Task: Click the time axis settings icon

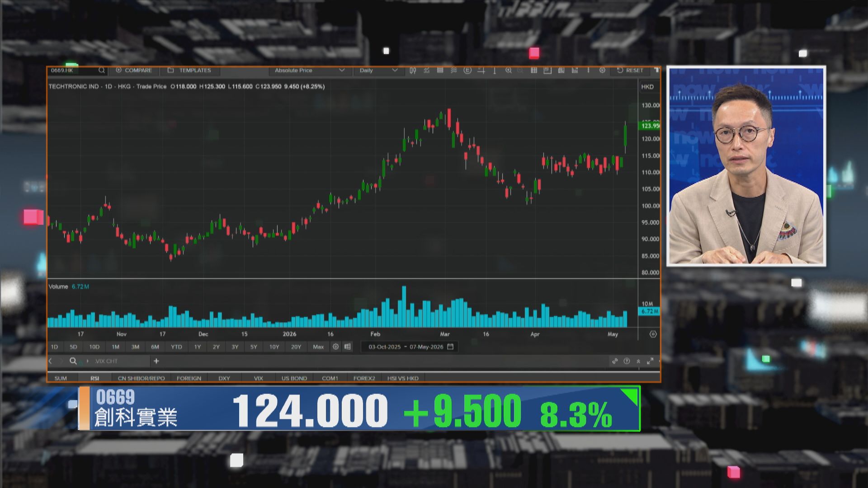Action: 653,334
